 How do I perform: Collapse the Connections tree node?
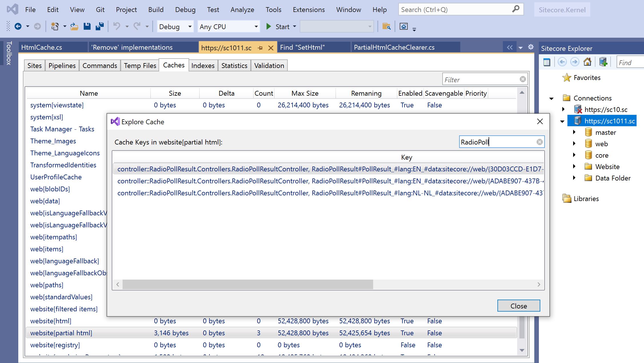pos(551,99)
